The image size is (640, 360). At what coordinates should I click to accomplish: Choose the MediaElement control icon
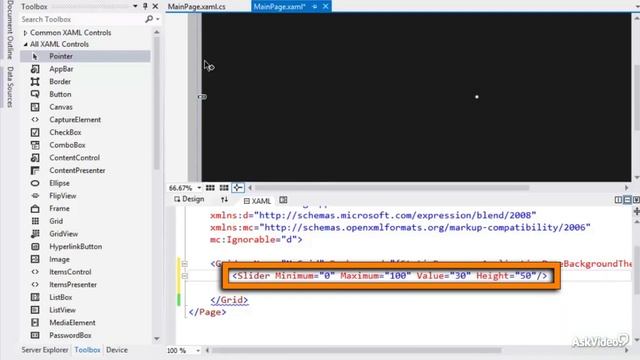[x=35, y=322]
